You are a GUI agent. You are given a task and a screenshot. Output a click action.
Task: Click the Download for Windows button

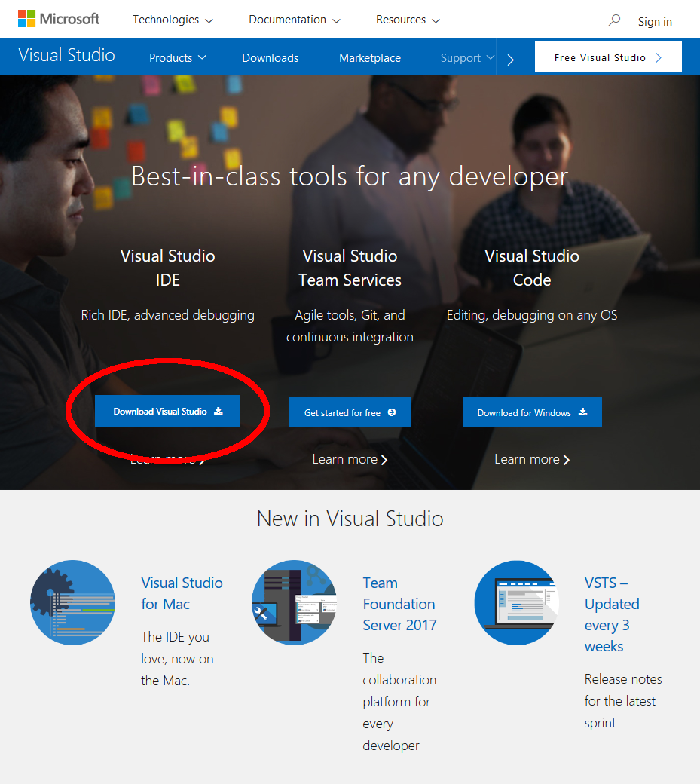pos(532,412)
